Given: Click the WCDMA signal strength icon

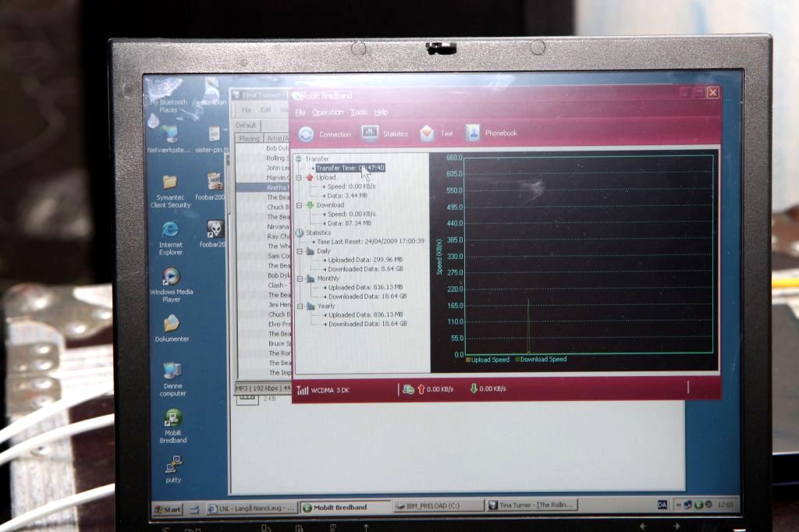Looking at the screenshot, I should point(302,390).
